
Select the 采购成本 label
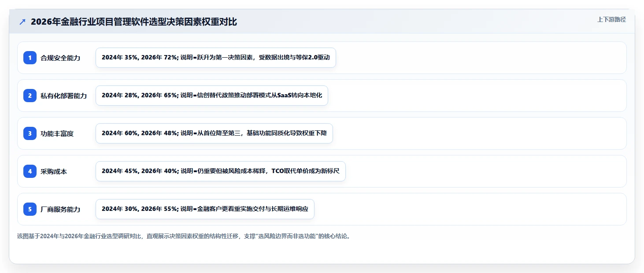pos(54,171)
